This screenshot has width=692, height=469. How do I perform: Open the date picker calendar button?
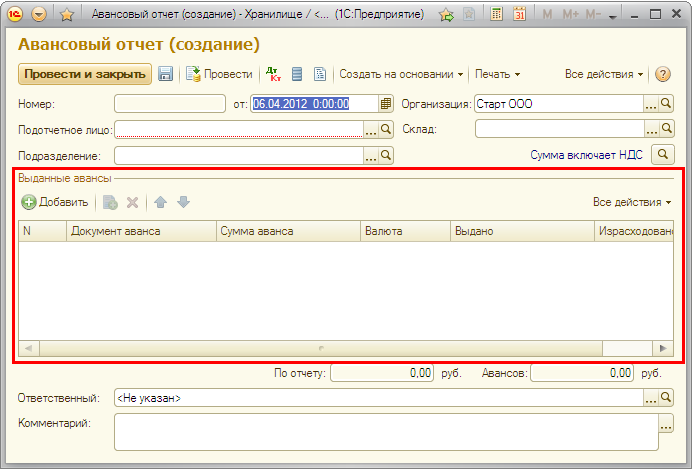(x=386, y=104)
